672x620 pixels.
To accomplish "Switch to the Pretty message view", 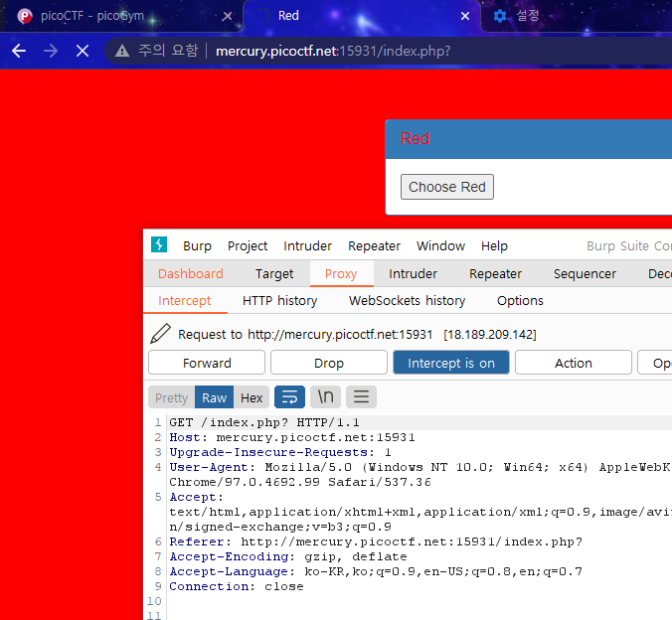I will [x=171, y=397].
